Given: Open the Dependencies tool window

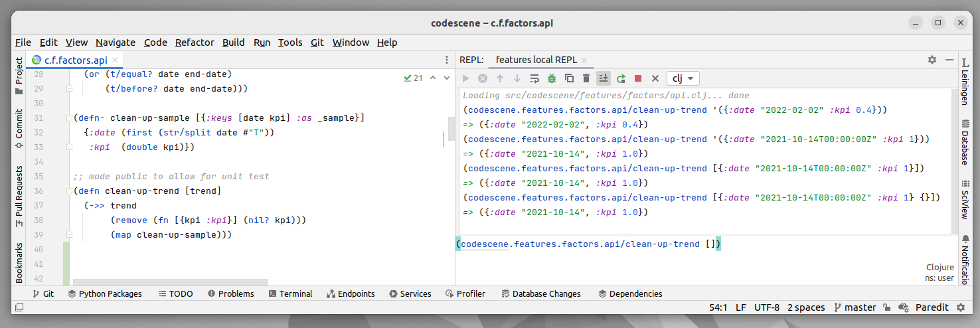Looking at the screenshot, I should click(630, 293).
